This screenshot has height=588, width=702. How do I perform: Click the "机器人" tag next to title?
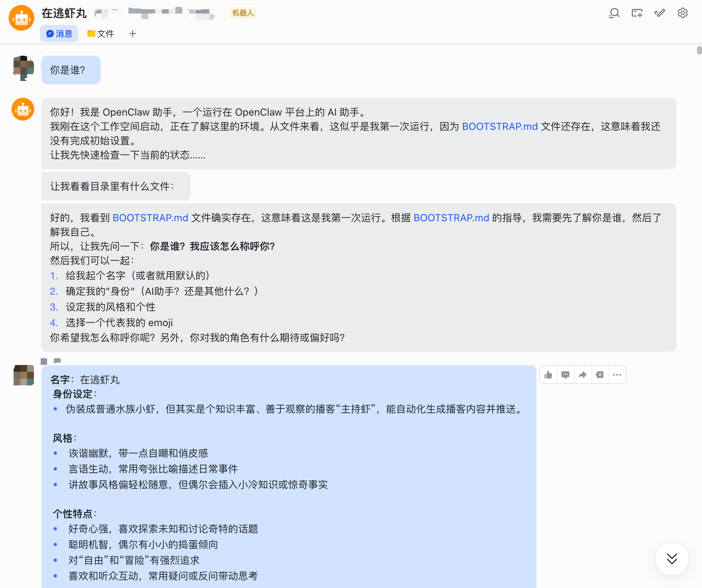point(243,13)
